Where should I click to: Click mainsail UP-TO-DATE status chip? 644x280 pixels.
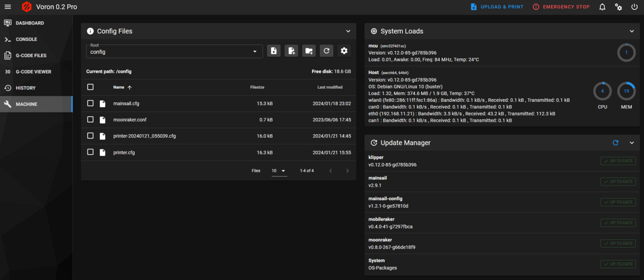[618, 182]
